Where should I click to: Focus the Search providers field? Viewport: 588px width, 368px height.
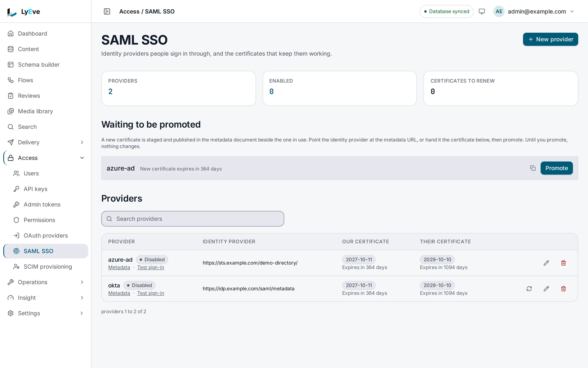[193, 219]
